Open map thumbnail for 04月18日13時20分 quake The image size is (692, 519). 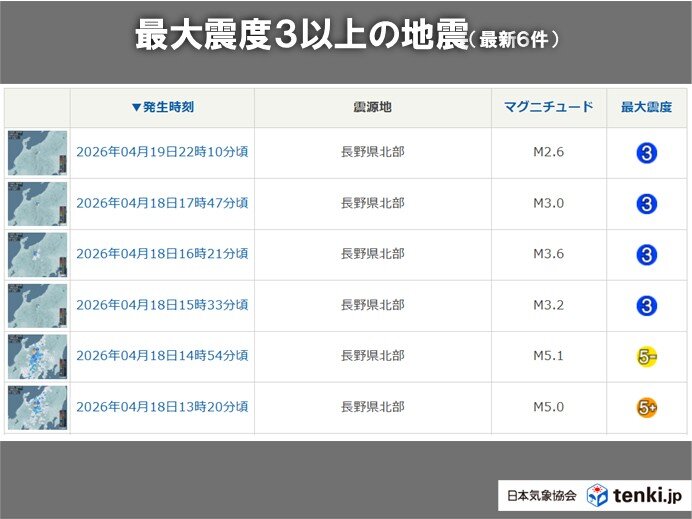[38, 407]
